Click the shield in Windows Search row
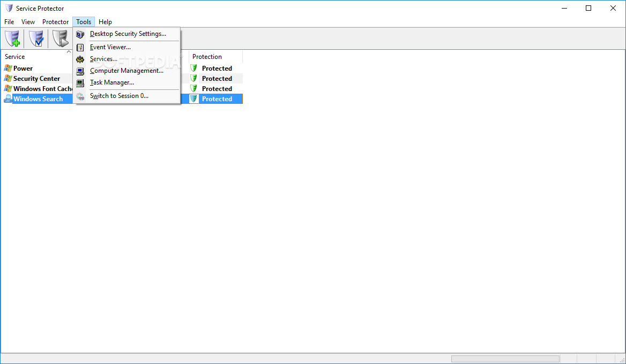The height and width of the screenshot is (364, 626). click(193, 99)
